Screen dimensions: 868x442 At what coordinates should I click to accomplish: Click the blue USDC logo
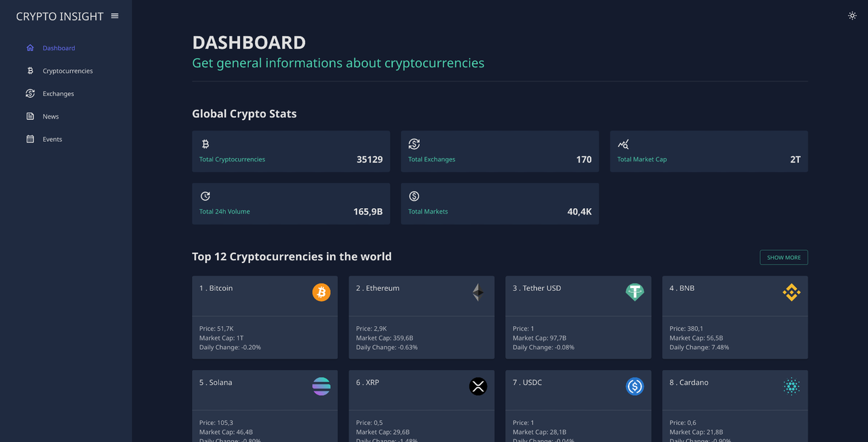pyautogui.click(x=635, y=386)
